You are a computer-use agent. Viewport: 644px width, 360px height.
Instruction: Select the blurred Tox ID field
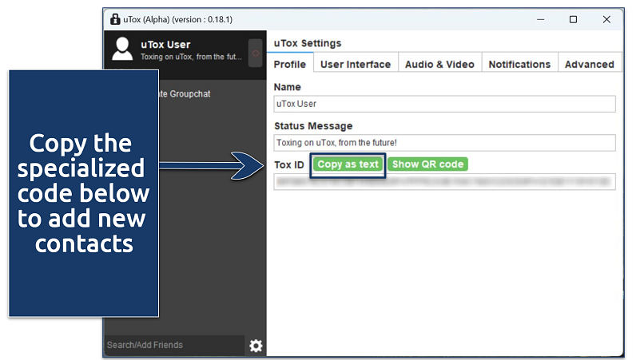point(444,182)
